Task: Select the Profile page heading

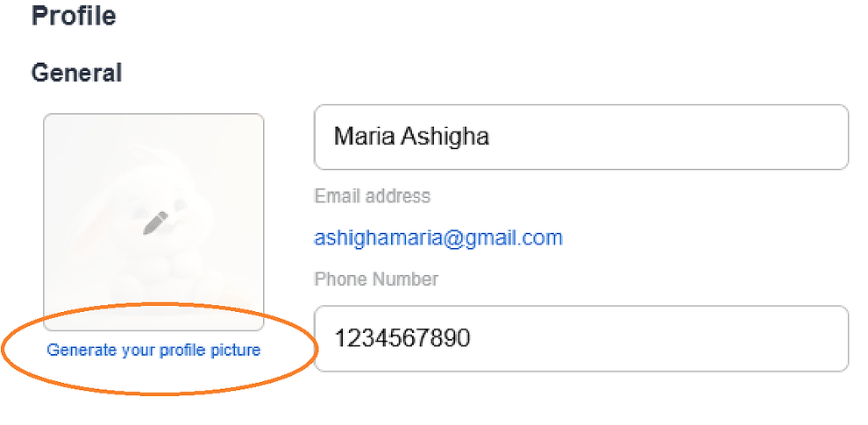Action: (x=74, y=15)
